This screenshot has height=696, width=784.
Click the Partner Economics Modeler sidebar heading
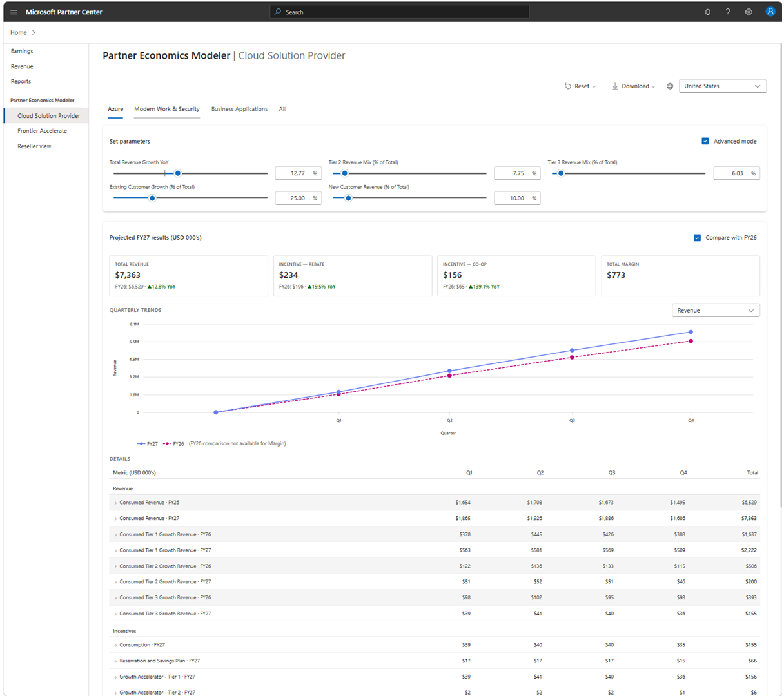(x=43, y=101)
